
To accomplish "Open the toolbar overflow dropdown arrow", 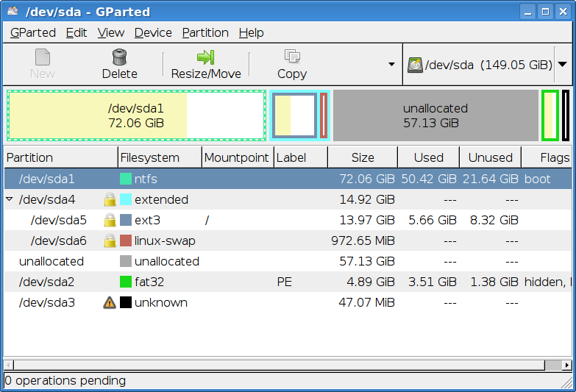I will point(391,65).
